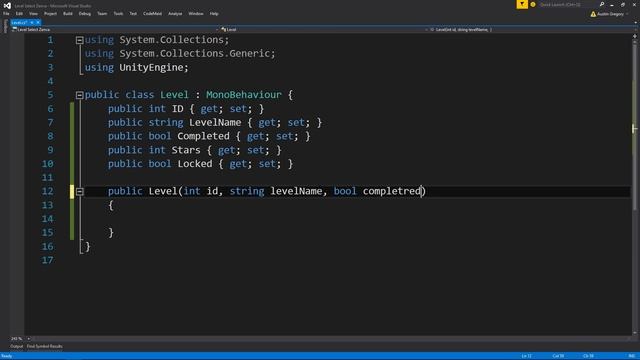
Task: Collapse the Level class region
Action: [x=80, y=95]
